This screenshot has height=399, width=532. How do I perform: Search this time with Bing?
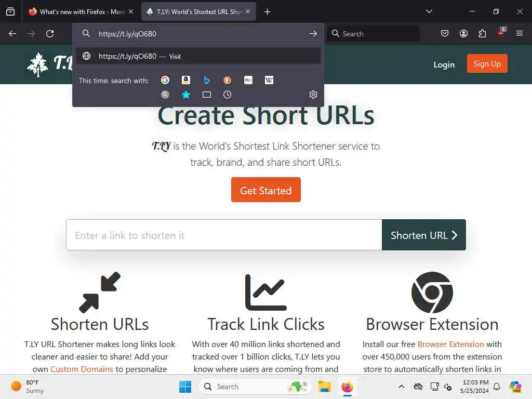[207, 80]
